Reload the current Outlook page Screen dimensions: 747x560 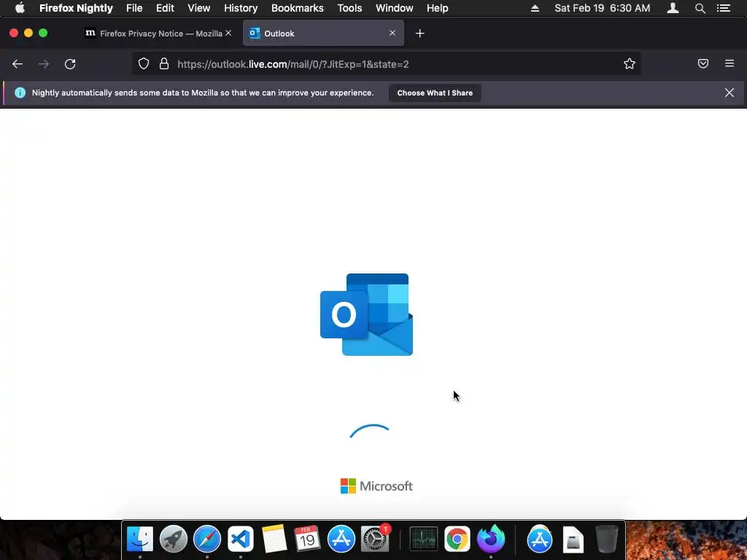point(70,64)
